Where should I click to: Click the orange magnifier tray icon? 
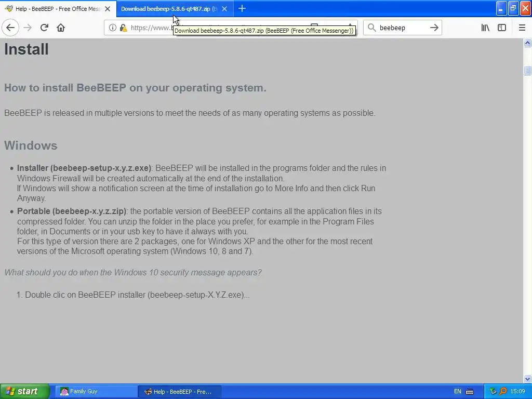[503, 392]
